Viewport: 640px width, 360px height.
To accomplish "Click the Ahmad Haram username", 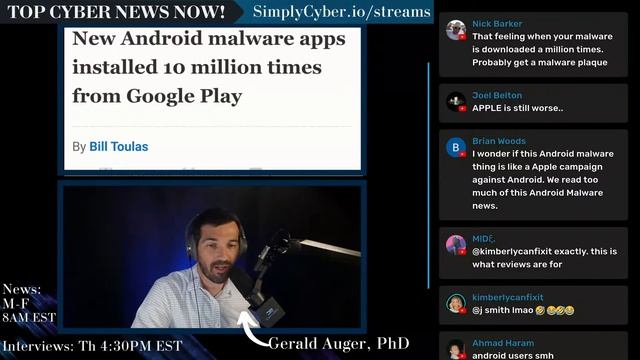I will point(503,343).
